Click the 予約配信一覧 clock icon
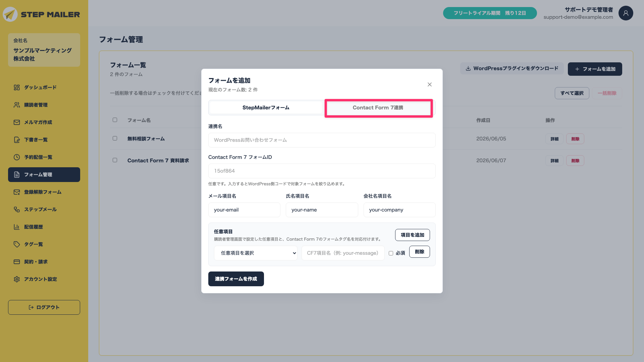Image resolution: width=644 pixels, height=362 pixels. pyautogui.click(x=17, y=157)
